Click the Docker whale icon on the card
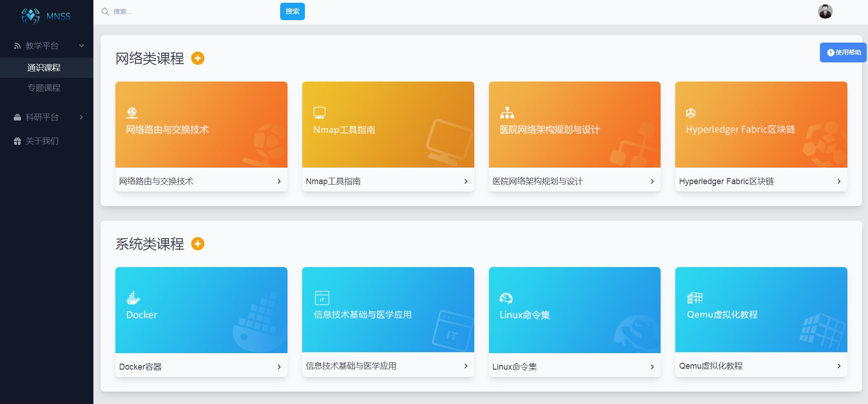 point(133,298)
